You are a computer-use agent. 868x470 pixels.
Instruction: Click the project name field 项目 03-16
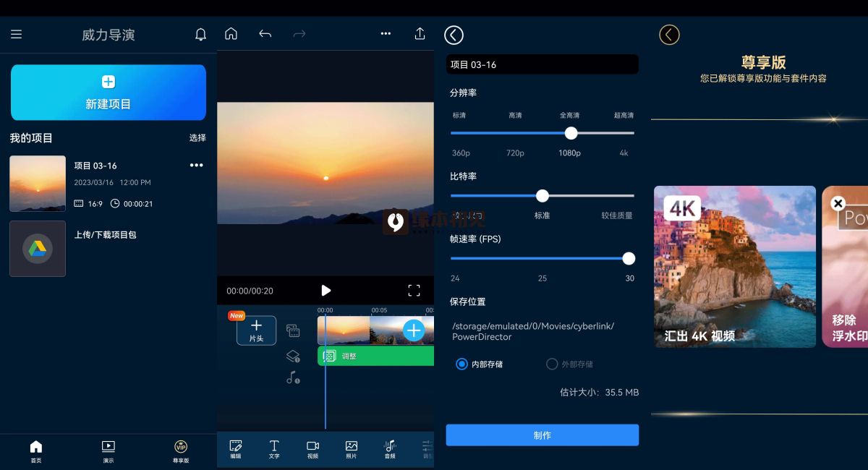pos(542,64)
